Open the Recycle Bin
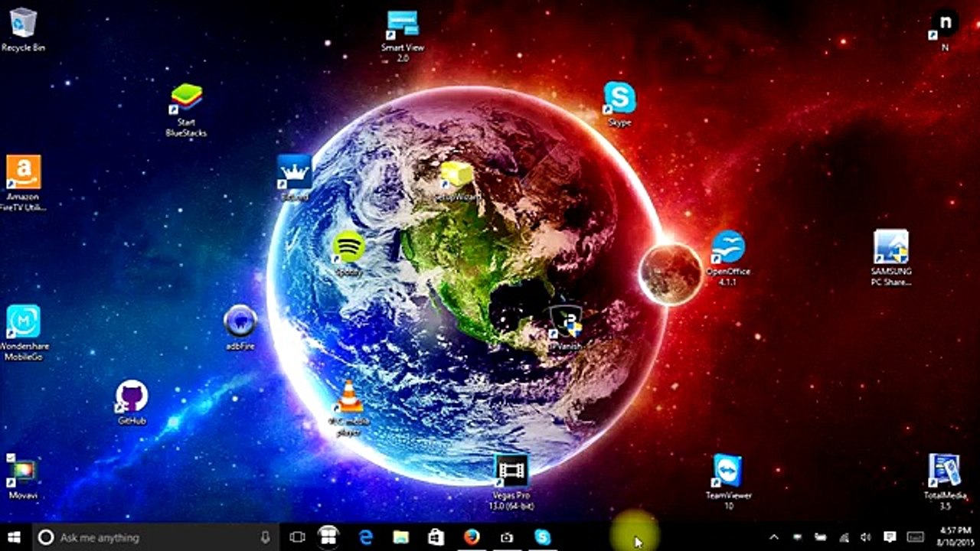Viewport: 980px width, 551px height. coord(23,29)
